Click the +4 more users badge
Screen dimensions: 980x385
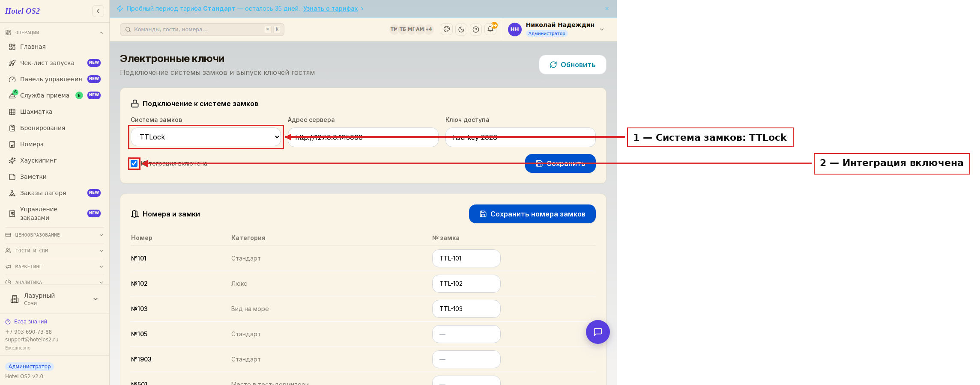click(429, 30)
